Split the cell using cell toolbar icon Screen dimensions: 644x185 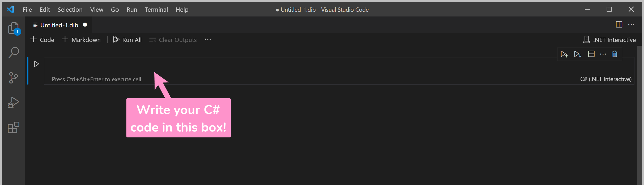591,54
